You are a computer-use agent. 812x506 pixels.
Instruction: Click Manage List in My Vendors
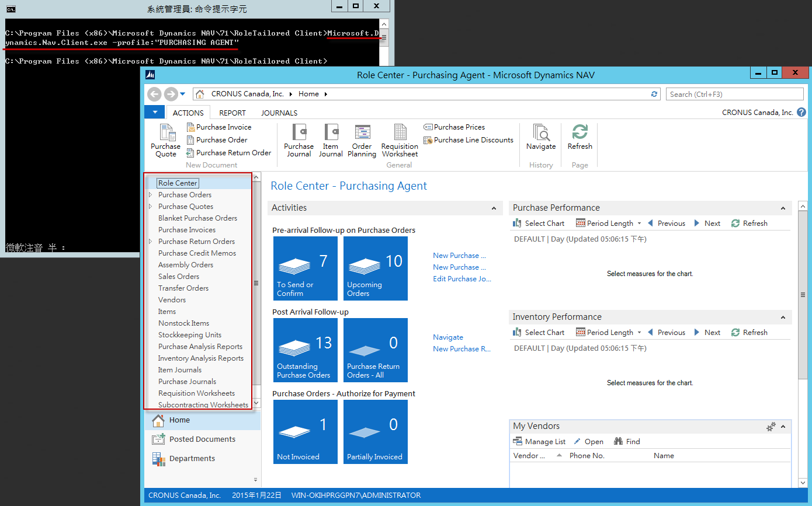pyautogui.click(x=539, y=442)
